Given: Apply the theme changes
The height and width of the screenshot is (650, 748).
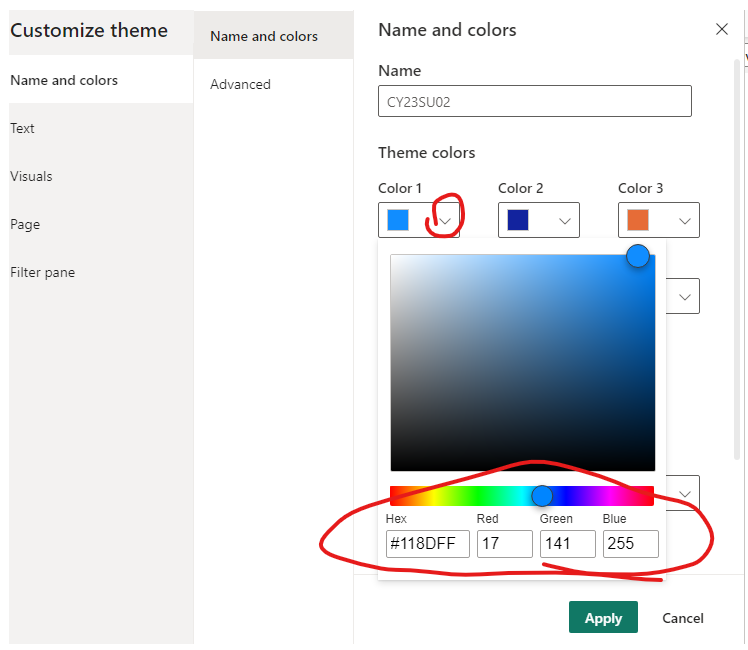Looking at the screenshot, I should click(603, 617).
